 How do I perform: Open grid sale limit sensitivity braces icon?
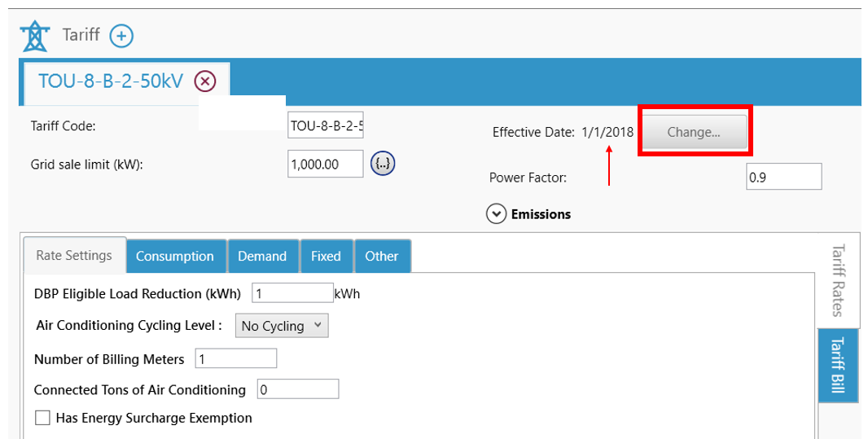(x=383, y=164)
